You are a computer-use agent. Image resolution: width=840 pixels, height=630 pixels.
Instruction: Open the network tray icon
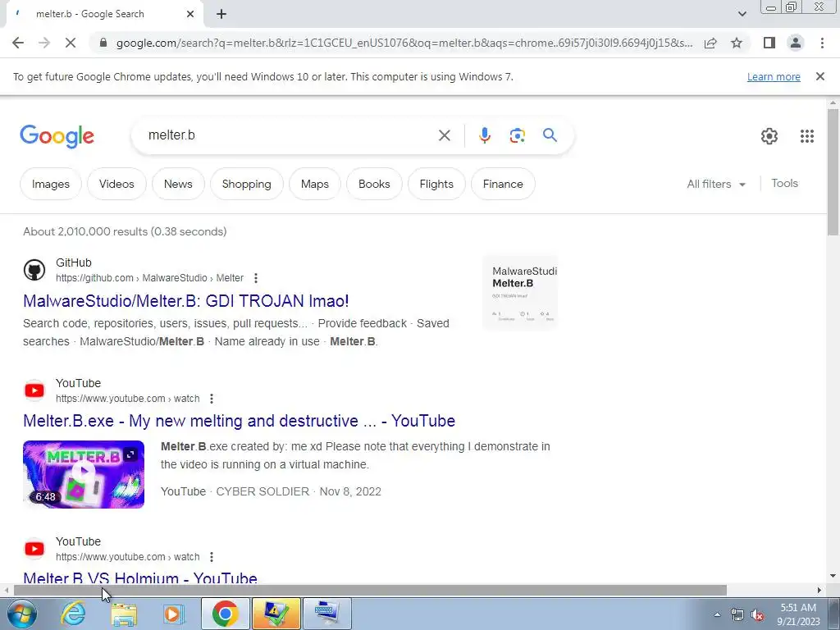point(737,615)
